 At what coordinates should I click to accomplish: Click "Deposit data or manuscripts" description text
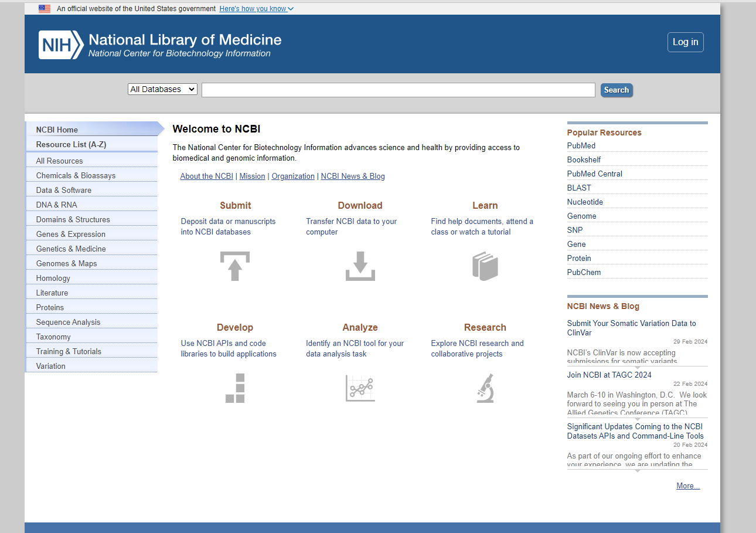(x=228, y=226)
